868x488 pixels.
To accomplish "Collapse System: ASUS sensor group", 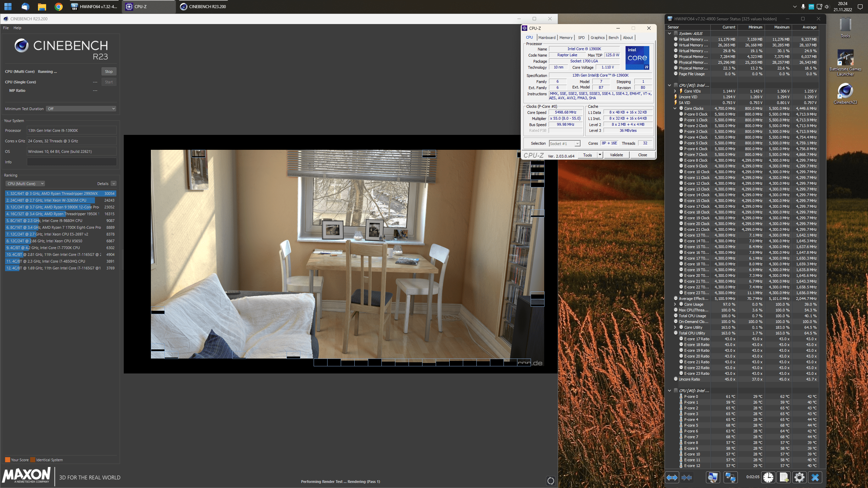I will tap(669, 34).
